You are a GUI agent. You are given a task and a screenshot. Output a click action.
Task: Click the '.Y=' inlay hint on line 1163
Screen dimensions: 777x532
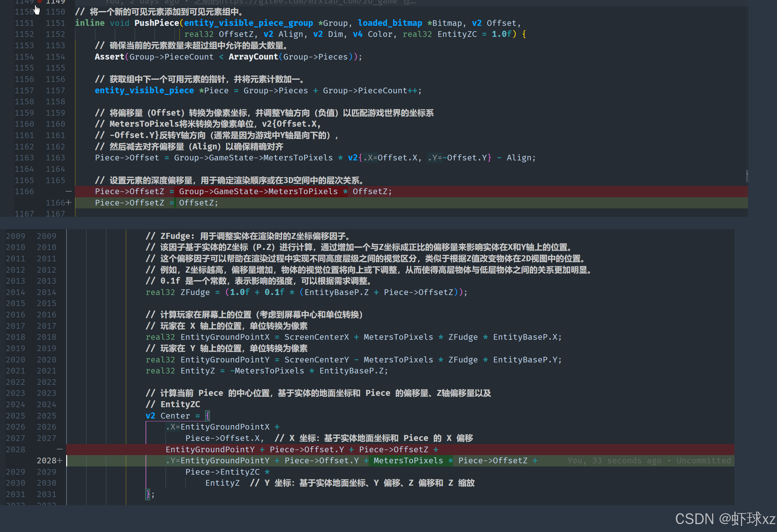point(435,158)
